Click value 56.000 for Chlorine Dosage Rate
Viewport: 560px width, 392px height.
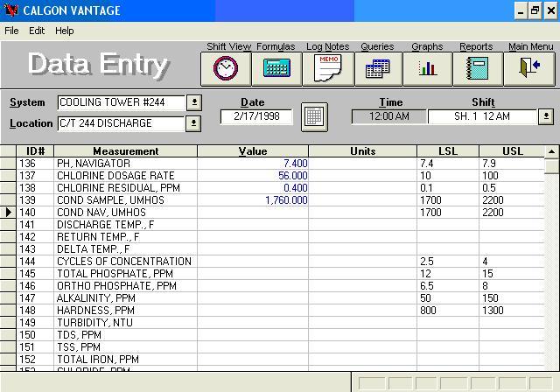tap(253, 176)
